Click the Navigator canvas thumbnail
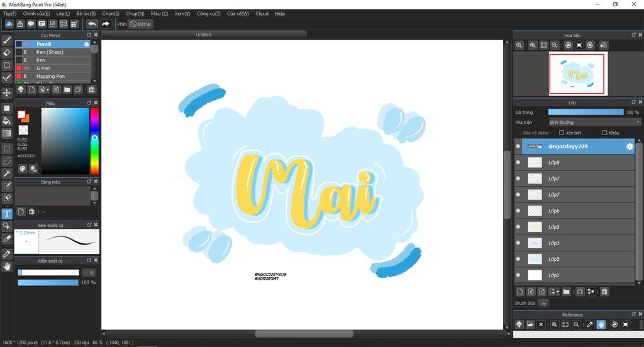Viewport: 644px width, 347px height. coord(579,74)
